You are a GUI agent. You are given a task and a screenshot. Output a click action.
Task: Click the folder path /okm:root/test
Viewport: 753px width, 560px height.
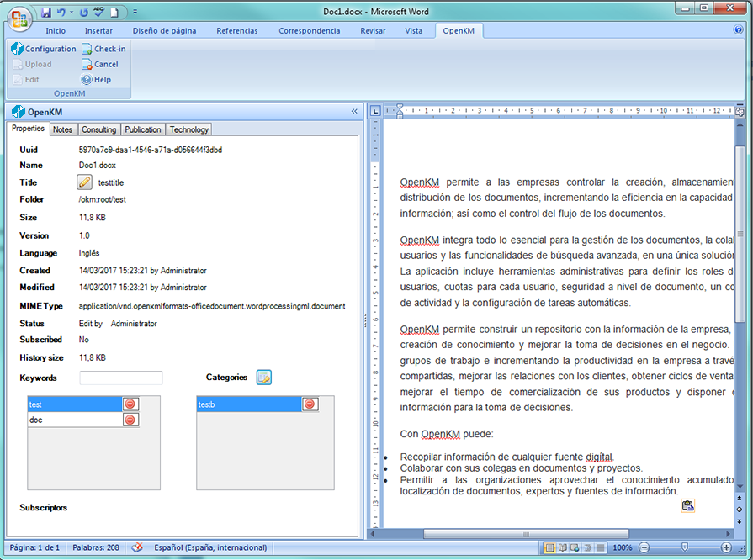coord(103,199)
